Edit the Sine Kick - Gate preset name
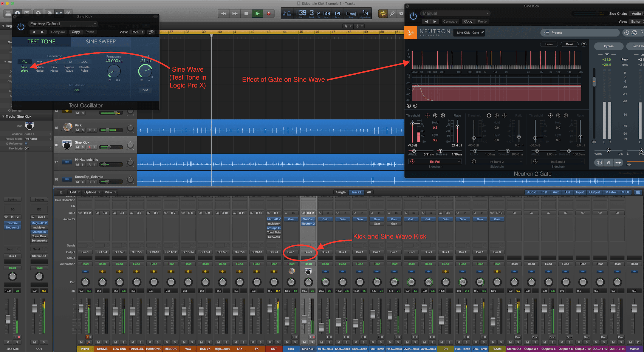The image size is (644, 352). (469, 33)
